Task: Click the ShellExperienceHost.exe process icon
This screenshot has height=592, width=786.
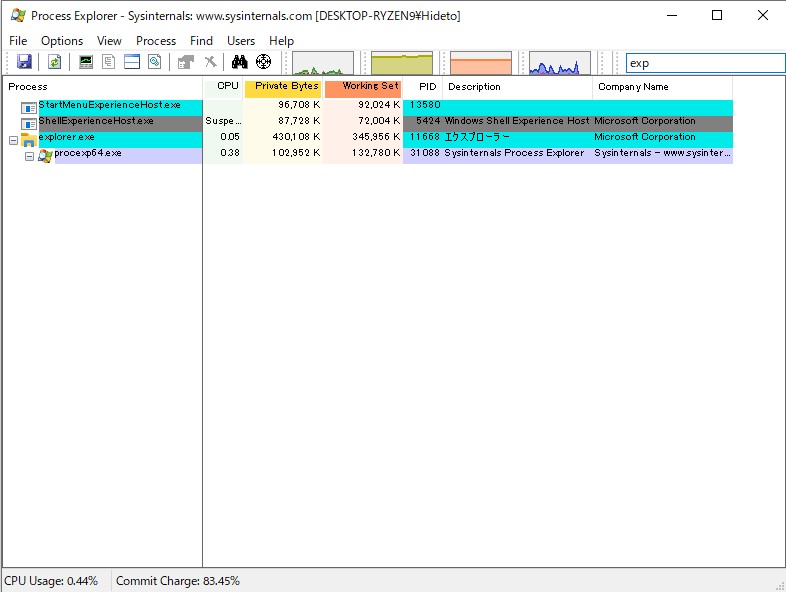Action: click(x=29, y=123)
